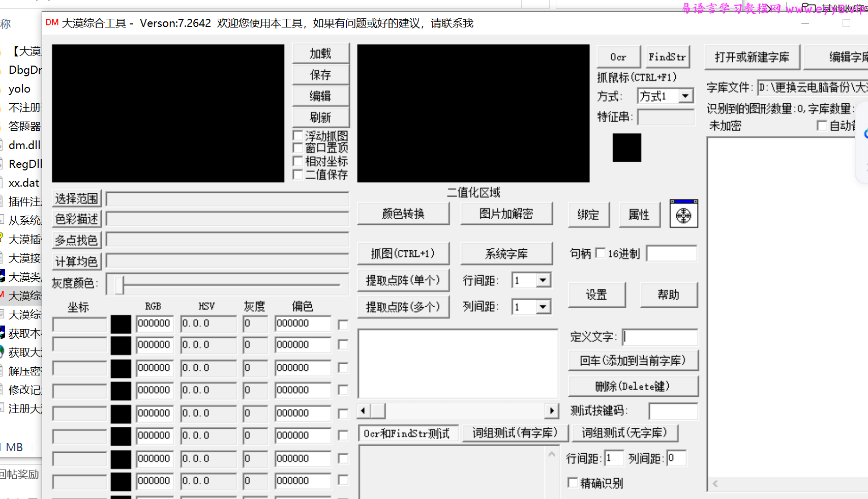Enable the 二值保存 checkbox
Image resolution: width=868 pixels, height=499 pixels.
pos(298,174)
